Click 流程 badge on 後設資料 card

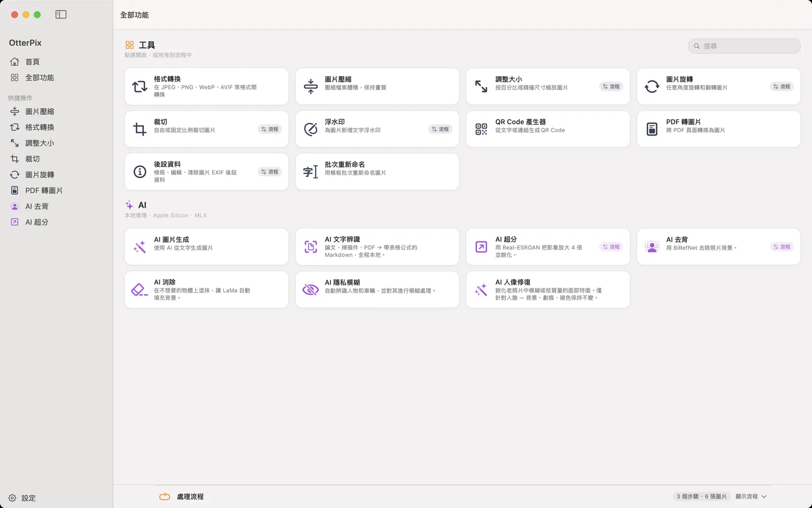pos(269,172)
